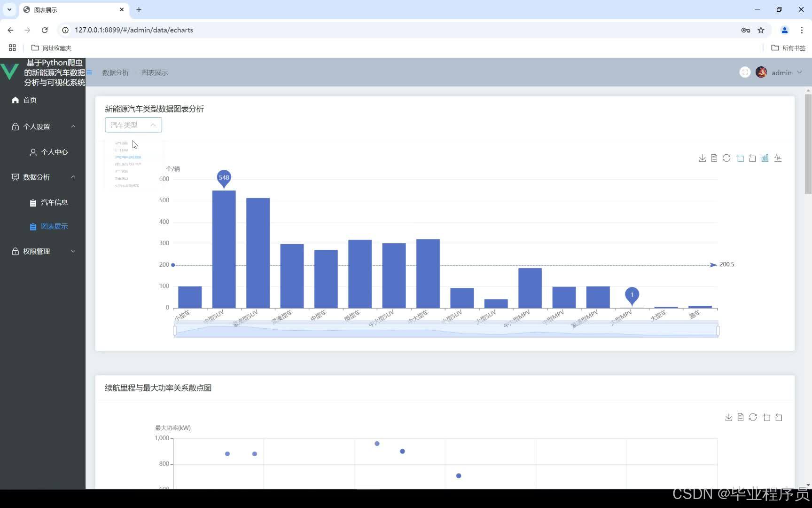
Task: Save first chart as image icon
Action: [x=702, y=158]
